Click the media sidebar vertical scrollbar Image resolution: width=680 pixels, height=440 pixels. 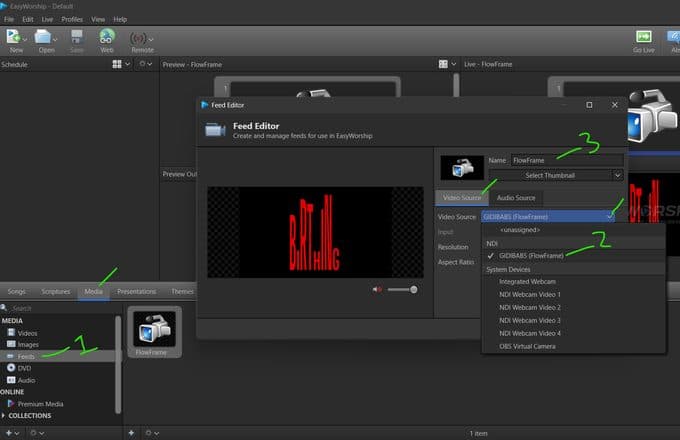click(118, 364)
